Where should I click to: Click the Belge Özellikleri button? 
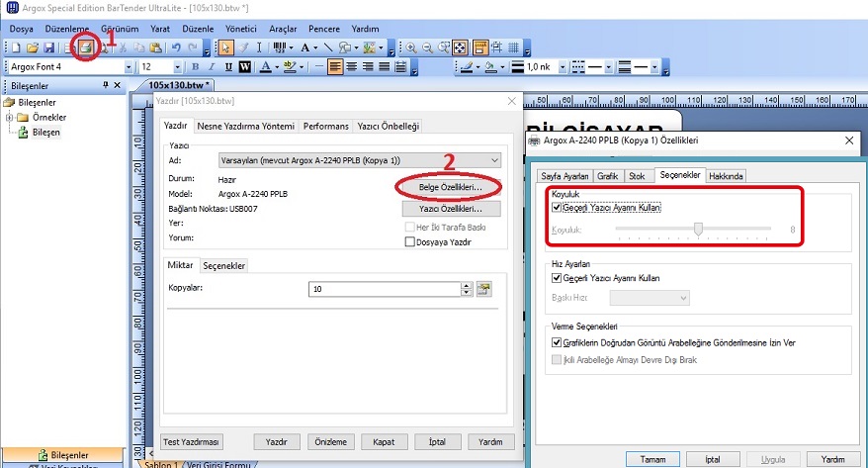(x=450, y=187)
